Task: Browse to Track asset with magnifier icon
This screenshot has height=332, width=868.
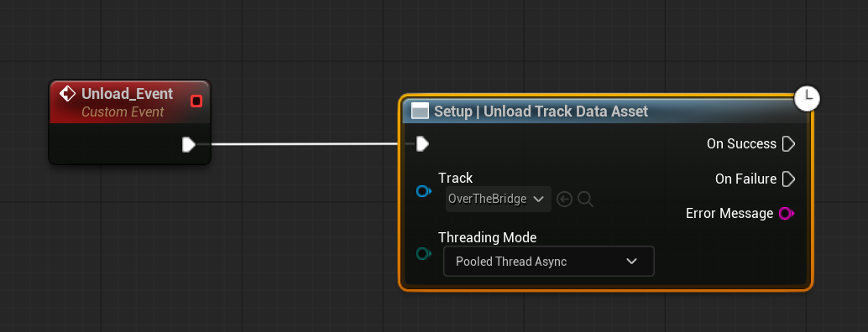Action: [585, 199]
